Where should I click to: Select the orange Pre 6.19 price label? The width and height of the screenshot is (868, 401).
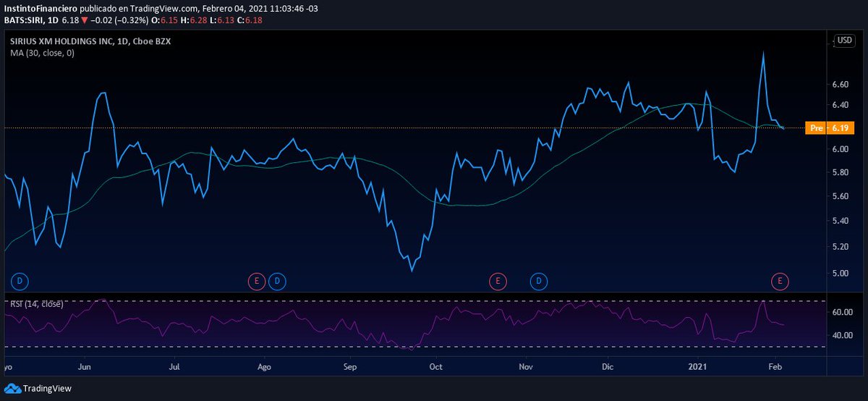pos(831,127)
